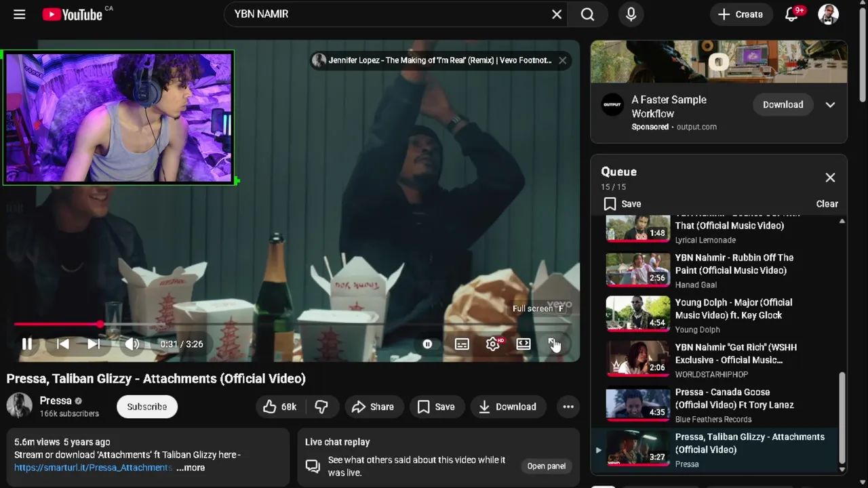Seek on the red progress bar
The width and height of the screenshot is (868, 488).
click(292, 325)
